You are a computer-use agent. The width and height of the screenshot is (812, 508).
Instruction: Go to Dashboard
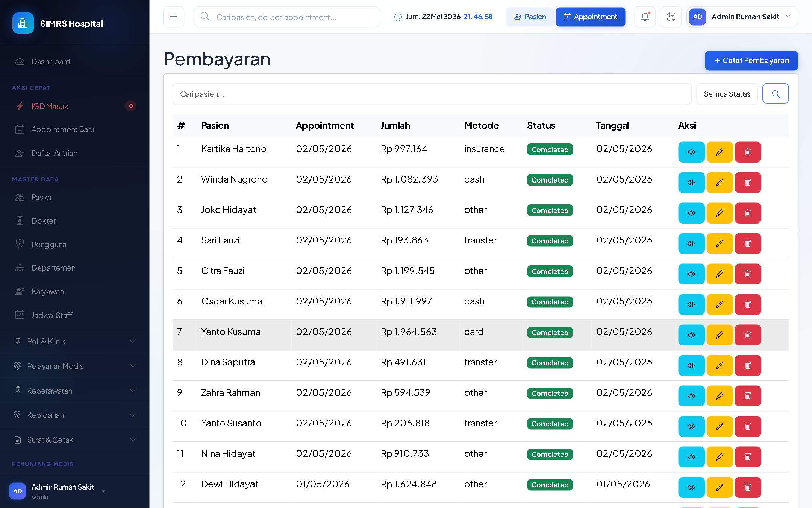tap(75, 62)
